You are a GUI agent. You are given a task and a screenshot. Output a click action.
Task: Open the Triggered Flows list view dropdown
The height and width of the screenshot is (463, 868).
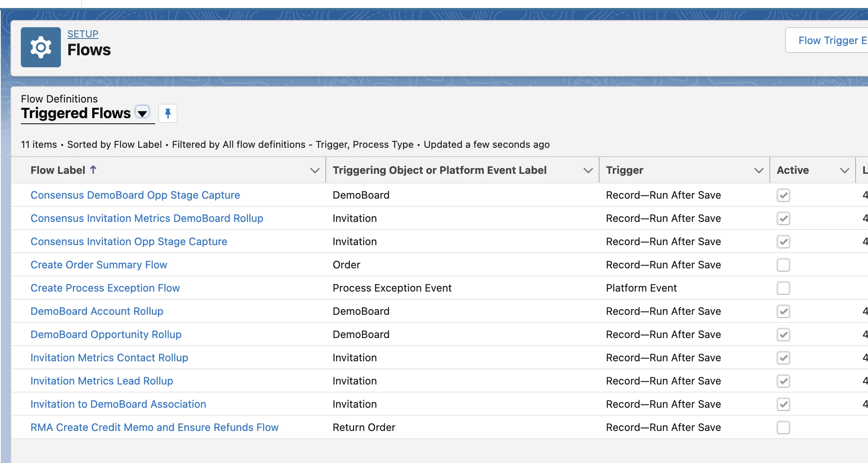(x=142, y=113)
